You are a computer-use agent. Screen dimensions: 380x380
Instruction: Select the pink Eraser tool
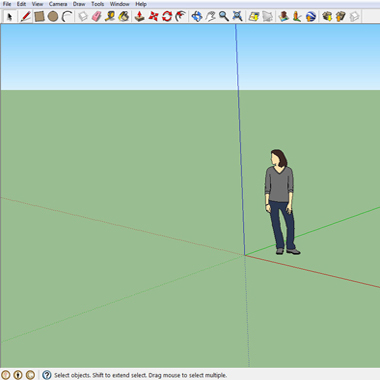96,16
